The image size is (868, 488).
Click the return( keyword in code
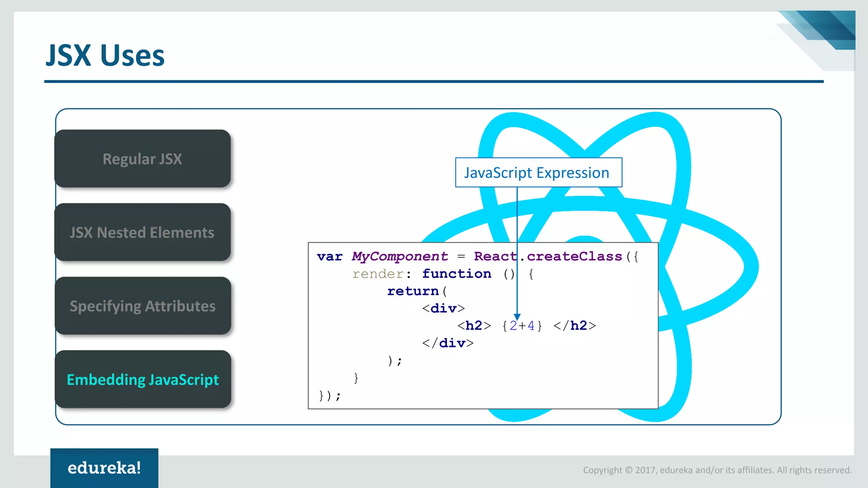(417, 291)
